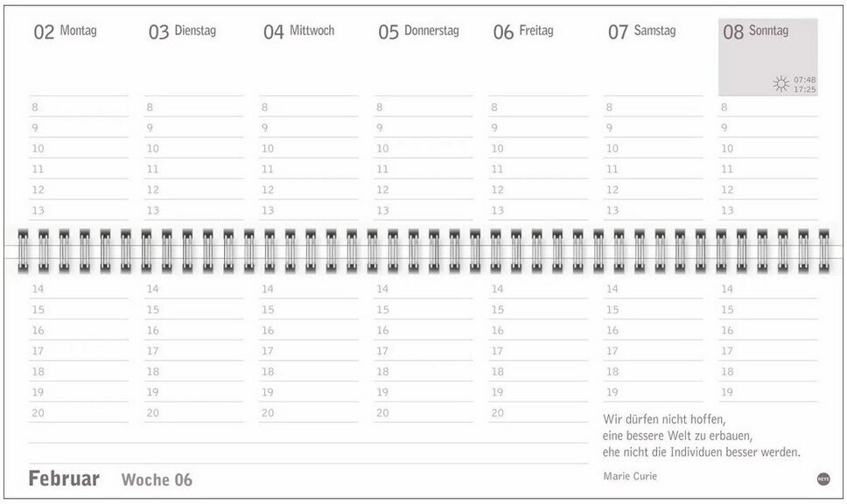Select the 05 Donnerstag day header
847x504 pixels.
coord(418,32)
